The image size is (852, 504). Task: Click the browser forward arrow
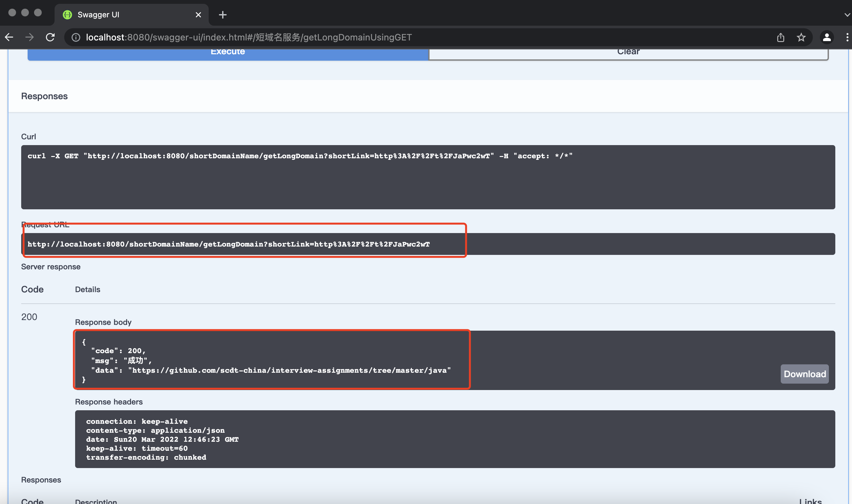pyautogui.click(x=30, y=37)
